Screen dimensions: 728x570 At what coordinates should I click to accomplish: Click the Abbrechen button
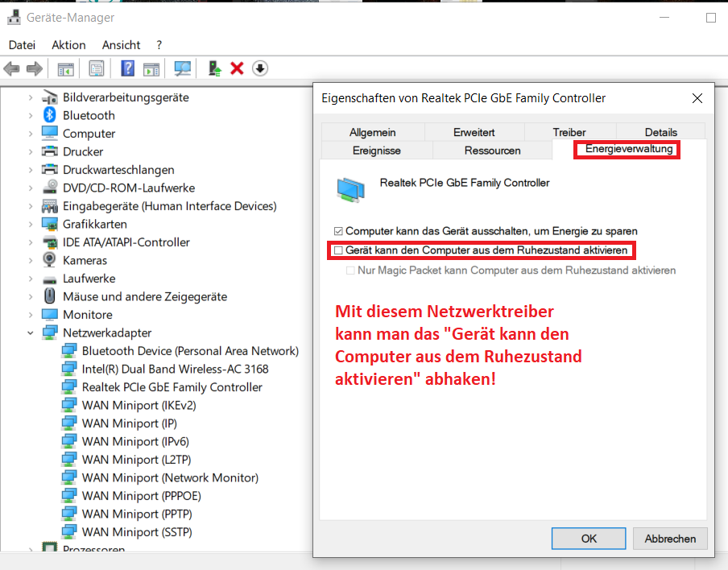click(670, 539)
